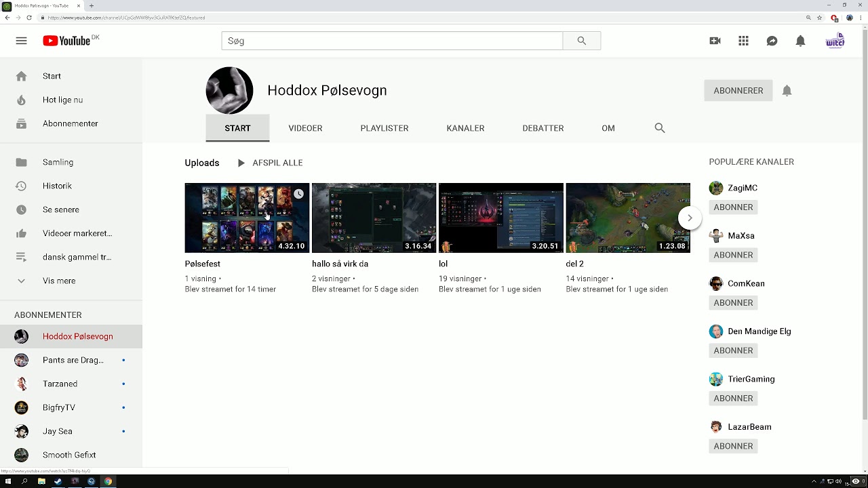The width and height of the screenshot is (868, 488).
Task: Select Hoddox Pølsevogn subscription in sidebar
Action: point(71,336)
